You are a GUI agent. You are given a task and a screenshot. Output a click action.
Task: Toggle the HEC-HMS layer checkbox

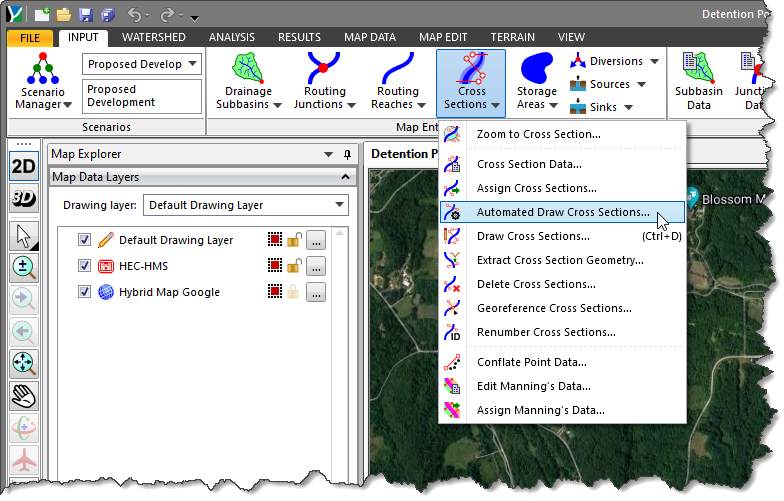click(85, 266)
